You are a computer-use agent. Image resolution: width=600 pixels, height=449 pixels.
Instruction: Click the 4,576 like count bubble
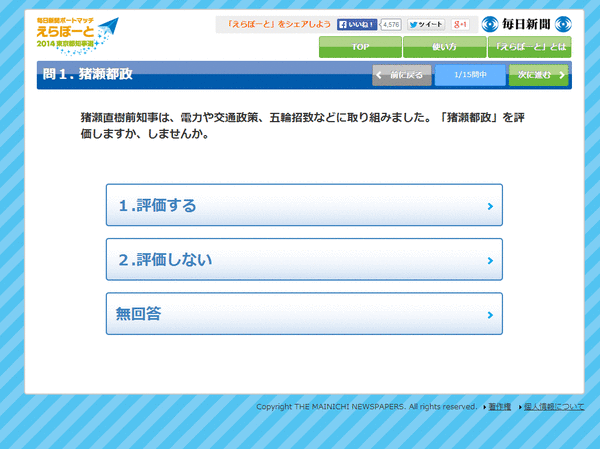coord(390,24)
